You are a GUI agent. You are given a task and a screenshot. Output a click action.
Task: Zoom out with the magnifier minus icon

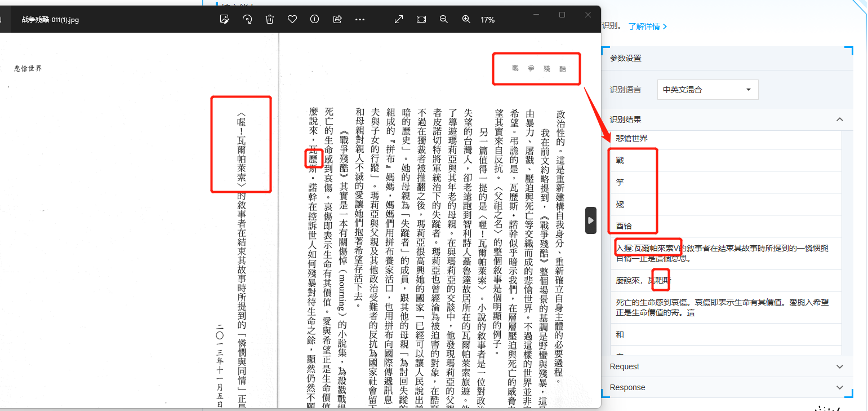point(444,19)
